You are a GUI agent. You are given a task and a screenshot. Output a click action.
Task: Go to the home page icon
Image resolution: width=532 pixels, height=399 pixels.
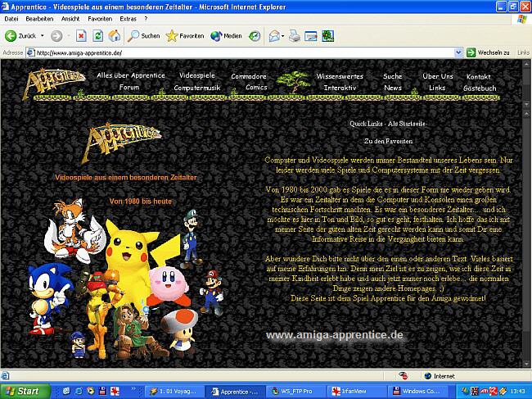115,36
